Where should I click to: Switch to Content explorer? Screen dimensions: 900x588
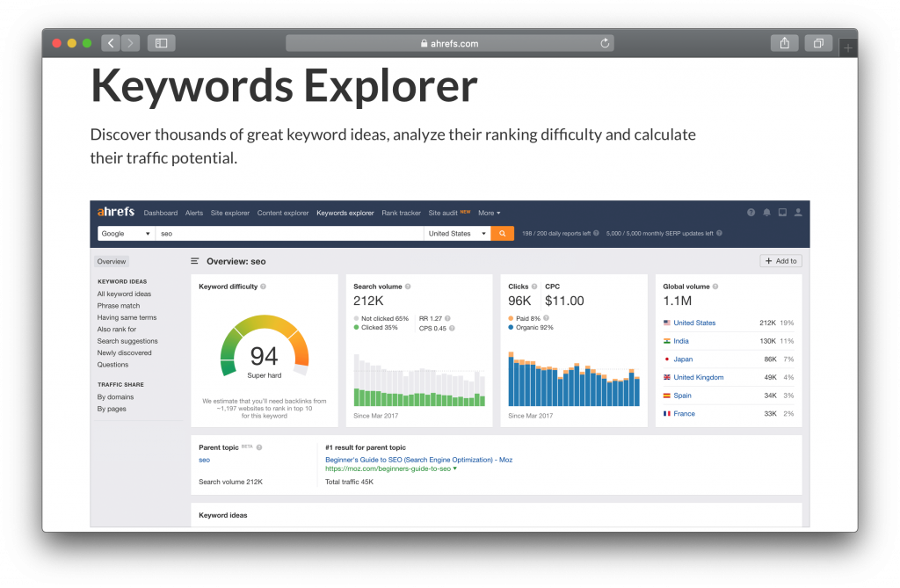(283, 213)
